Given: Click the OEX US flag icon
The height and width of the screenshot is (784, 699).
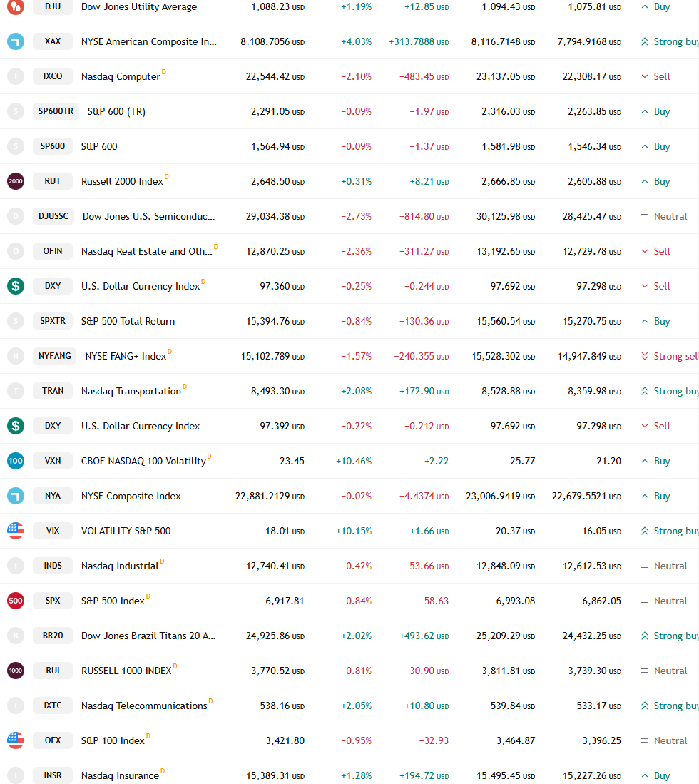Looking at the screenshot, I should pos(16,740).
